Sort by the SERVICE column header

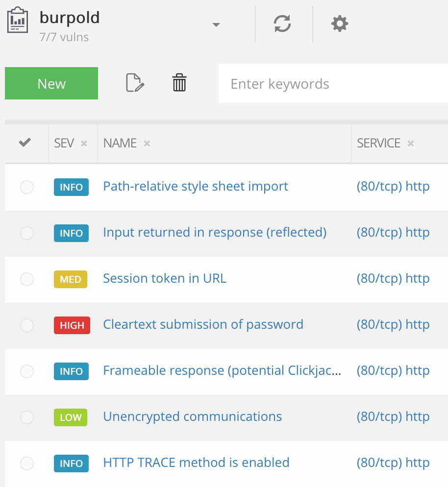point(378,143)
